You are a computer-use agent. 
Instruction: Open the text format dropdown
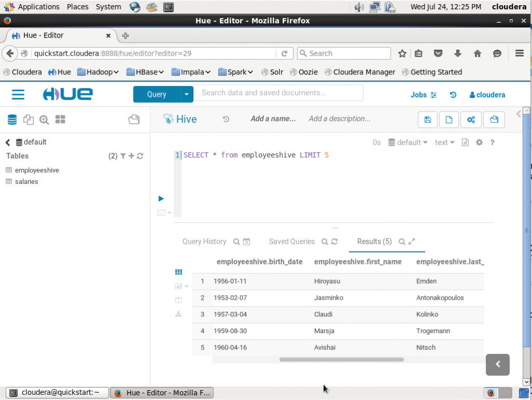click(x=444, y=142)
